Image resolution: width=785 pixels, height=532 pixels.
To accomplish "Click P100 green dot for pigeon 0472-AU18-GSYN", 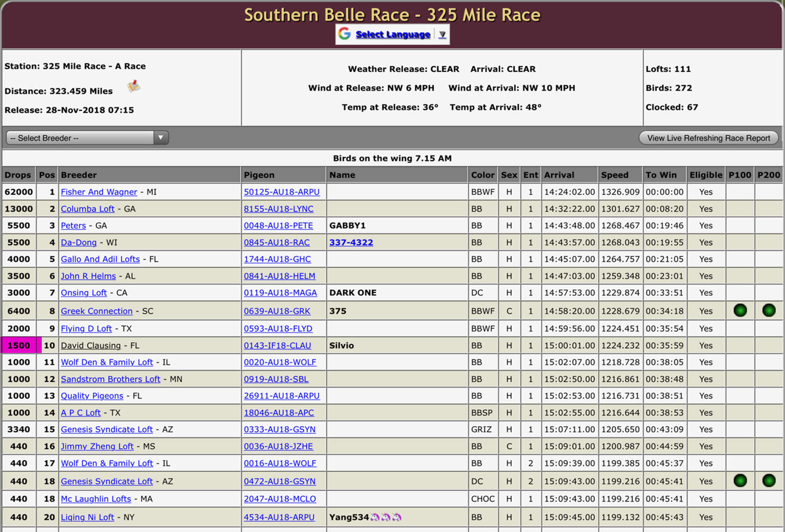I will pos(740,481).
